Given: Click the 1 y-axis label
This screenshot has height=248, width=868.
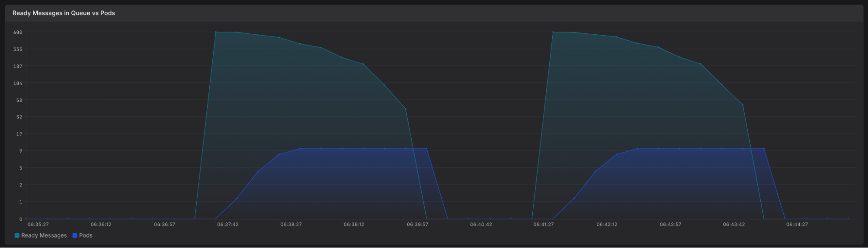Looking at the screenshot, I should click(21, 202).
